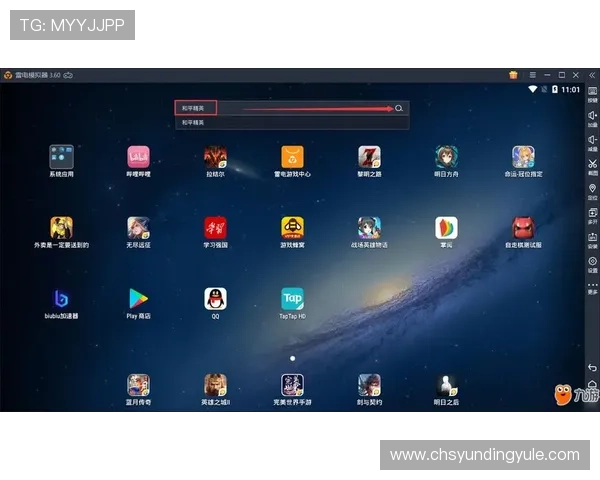Open TapTap HD app
Image resolution: width=600 pixels, height=480 pixels.
[x=292, y=298]
